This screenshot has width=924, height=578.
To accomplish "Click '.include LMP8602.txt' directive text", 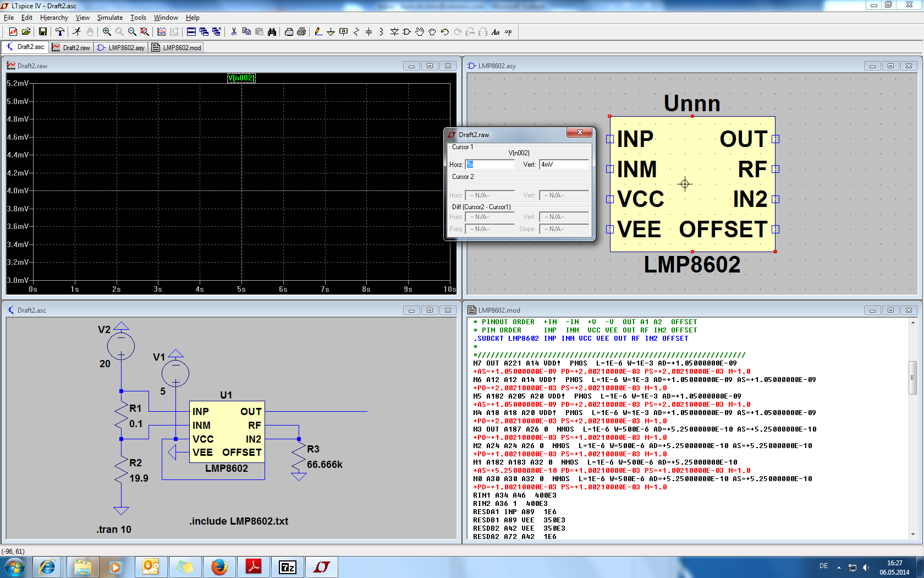I will click(x=239, y=521).
